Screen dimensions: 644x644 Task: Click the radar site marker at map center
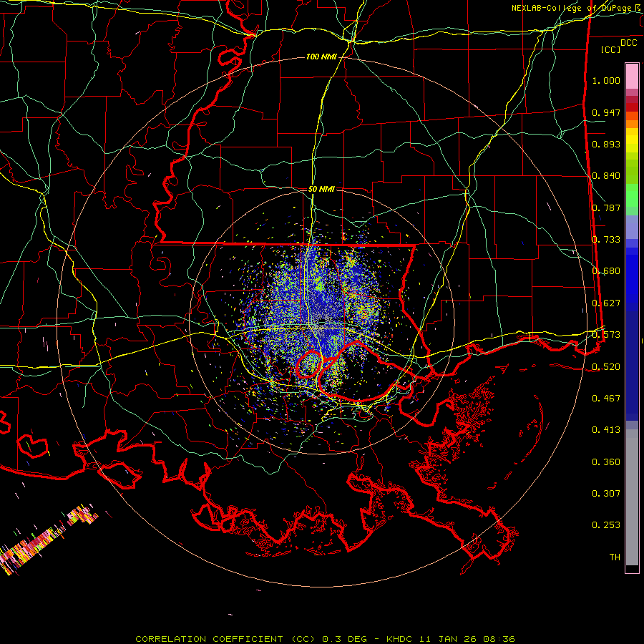(x=323, y=321)
